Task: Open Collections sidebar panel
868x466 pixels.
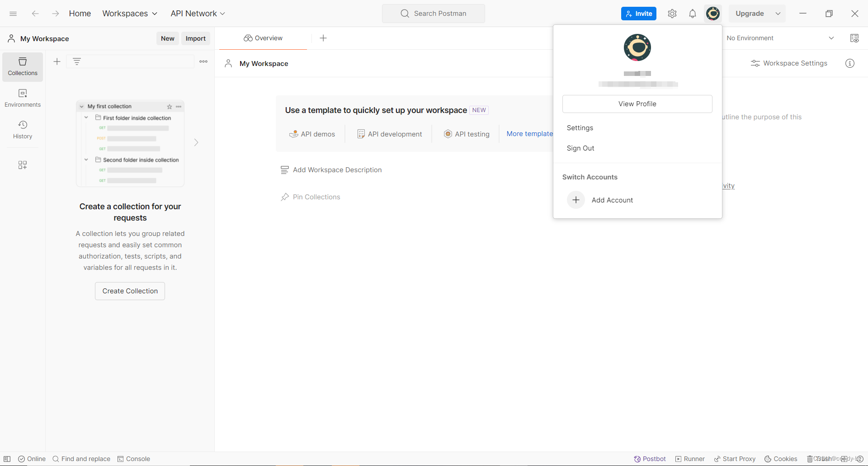Action: coord(23,67)
